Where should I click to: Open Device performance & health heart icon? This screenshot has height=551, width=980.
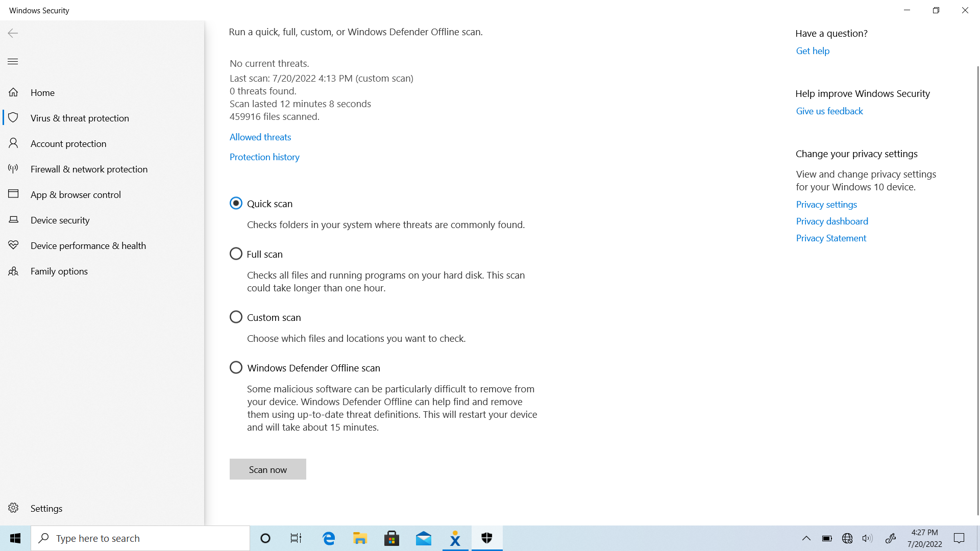(x=13, y=245)
